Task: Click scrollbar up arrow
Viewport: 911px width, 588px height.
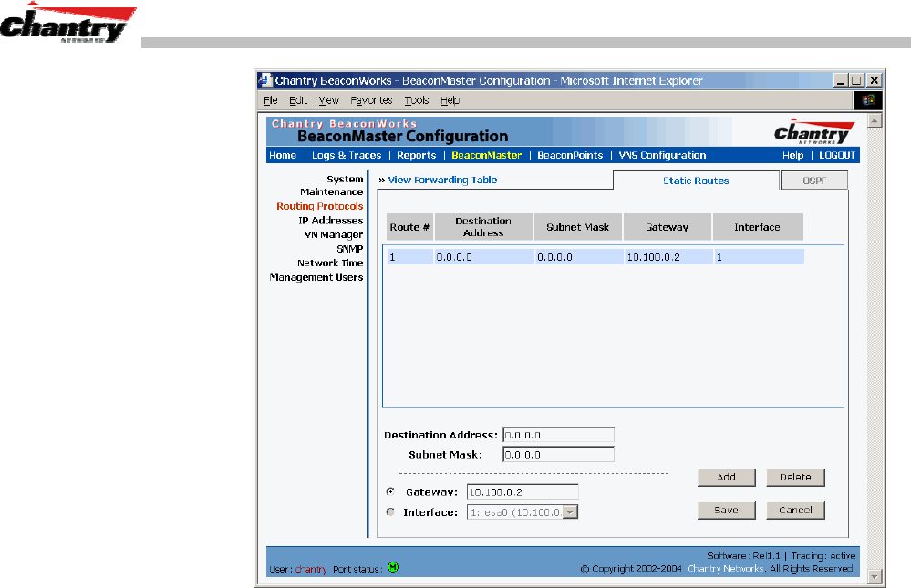Action: pos(875,121)
